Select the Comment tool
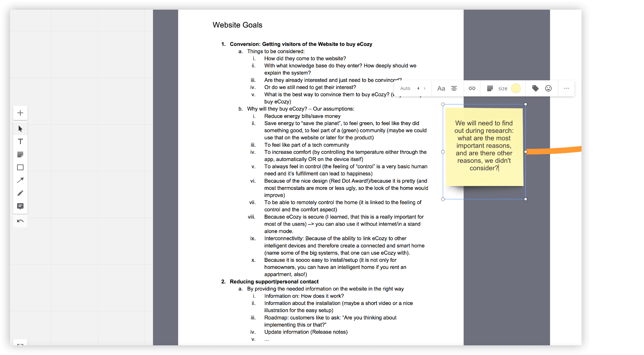 tap(20, 206)
